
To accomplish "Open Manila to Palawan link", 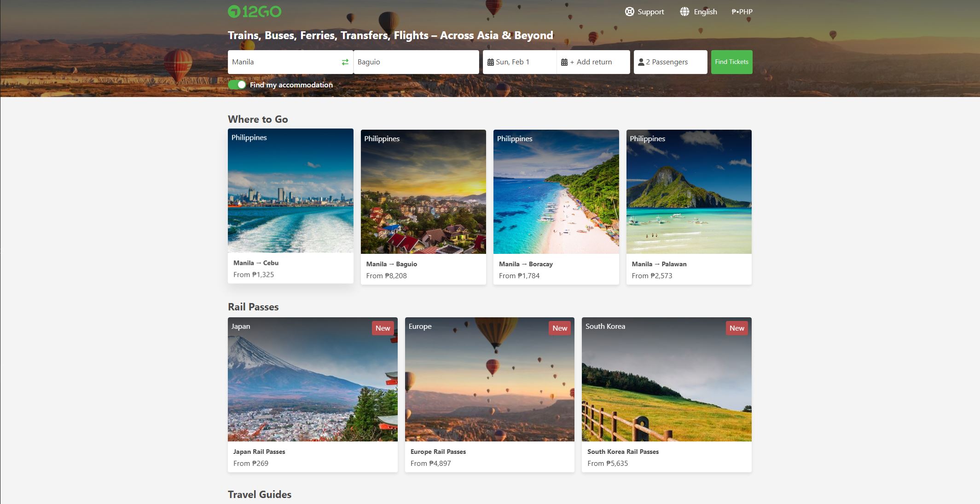I will coord(659,264).
